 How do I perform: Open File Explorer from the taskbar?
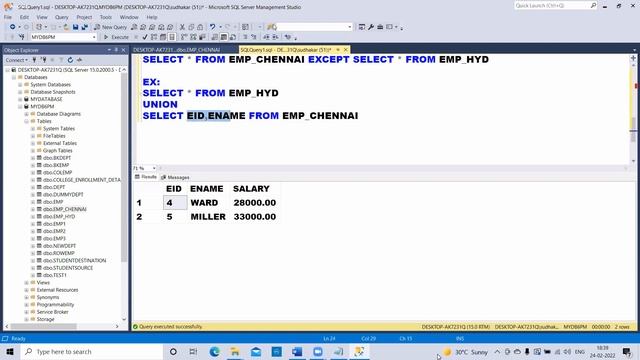[x=235, y=351]
